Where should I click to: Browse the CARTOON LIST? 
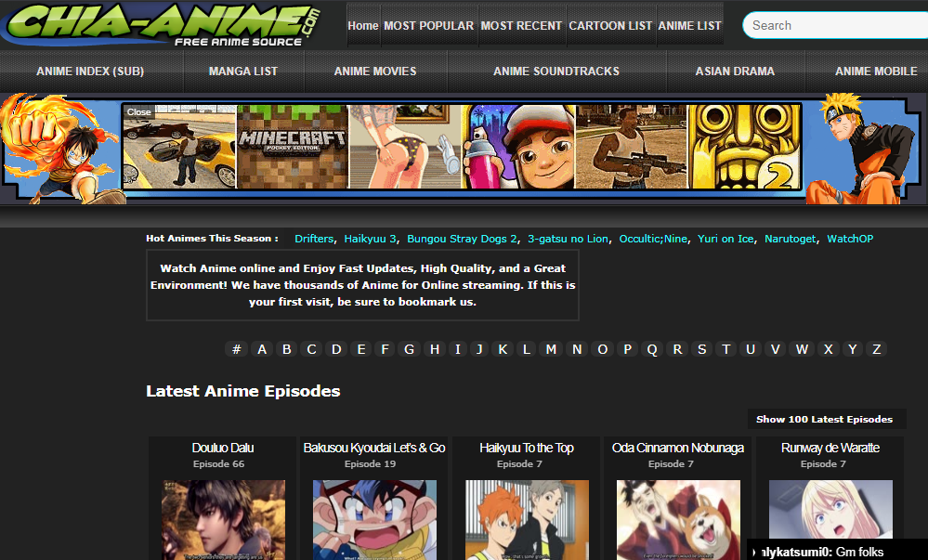610,25
